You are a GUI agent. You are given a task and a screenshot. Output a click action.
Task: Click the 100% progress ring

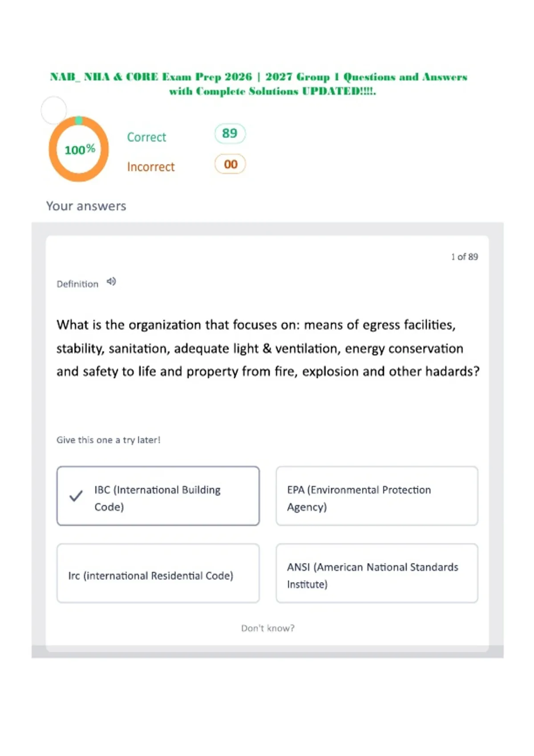(x=79, y=149)
